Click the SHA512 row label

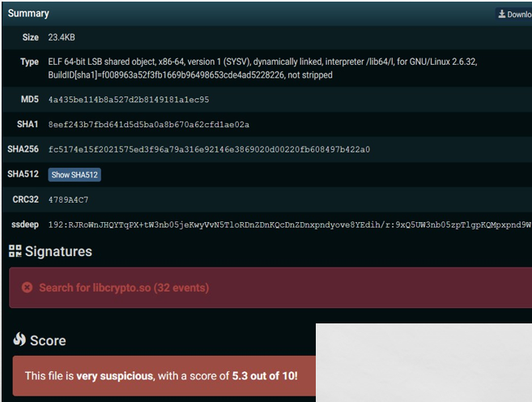tap(23, 174)
